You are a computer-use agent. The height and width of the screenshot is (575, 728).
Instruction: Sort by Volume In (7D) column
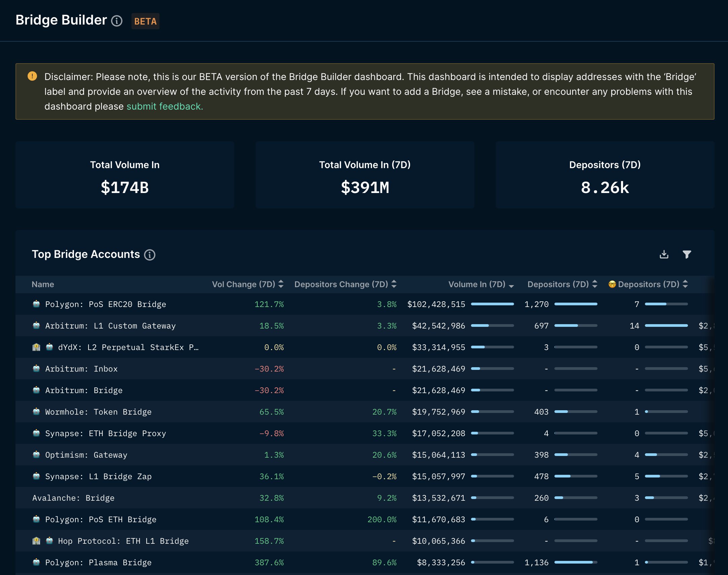(x=511, y=285)
